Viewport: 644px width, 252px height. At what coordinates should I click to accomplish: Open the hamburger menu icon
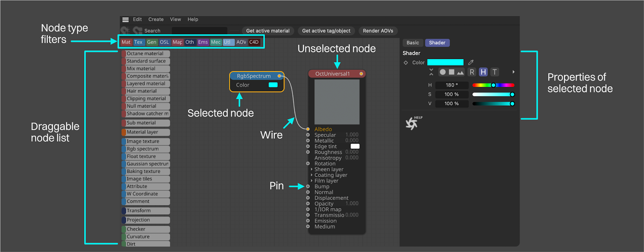coord(126,20)
